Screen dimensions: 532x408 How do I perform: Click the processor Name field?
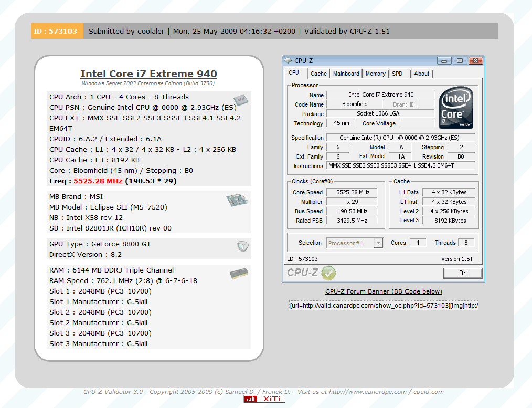click(381, 95)
